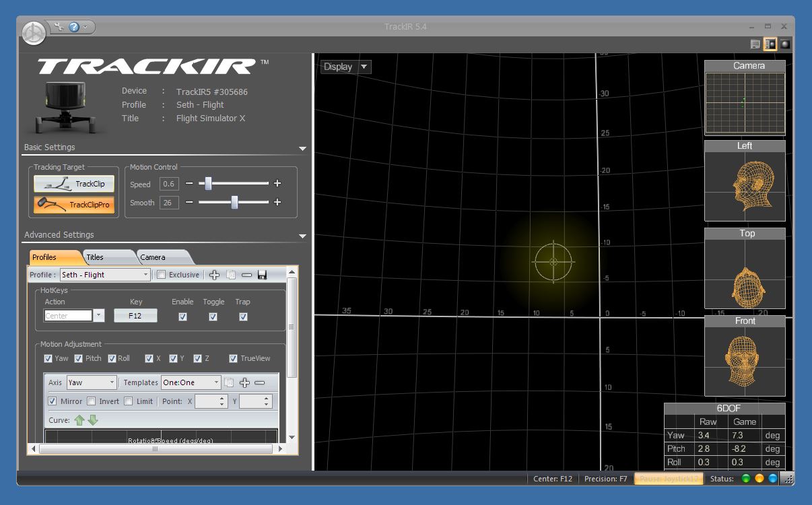The image size is (812, 505).
Task: Click the Smooth slider handle
Action: point(234,202)
